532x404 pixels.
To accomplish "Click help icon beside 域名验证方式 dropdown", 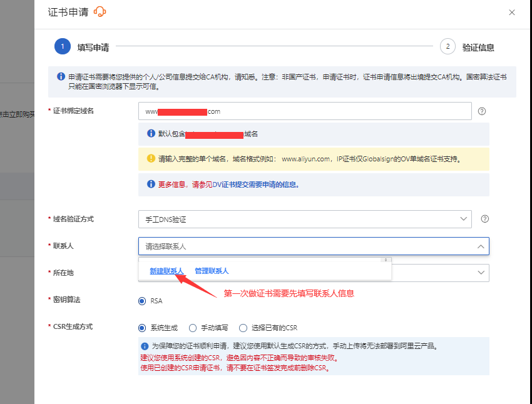I will coord(484,220).
